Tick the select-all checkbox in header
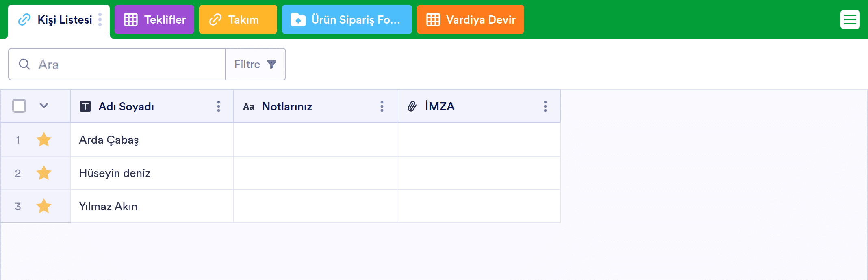Viewport: 868px width, 280px height. pyautogui.click(x=19, y=106)
